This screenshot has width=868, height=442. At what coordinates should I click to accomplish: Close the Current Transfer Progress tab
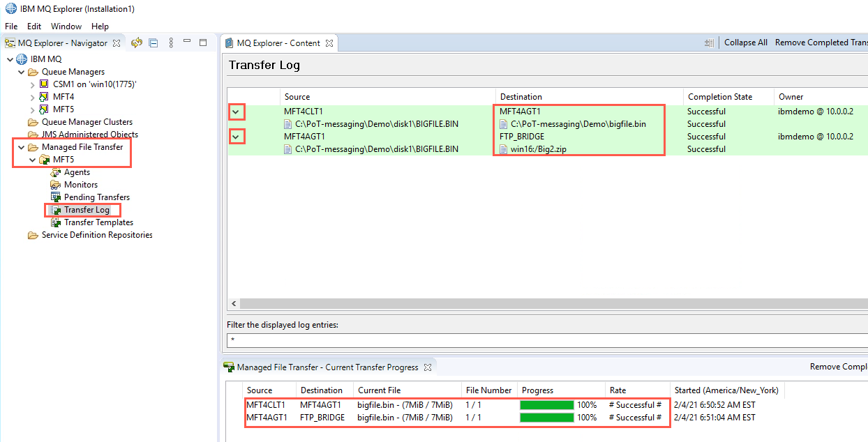(428, 367)
